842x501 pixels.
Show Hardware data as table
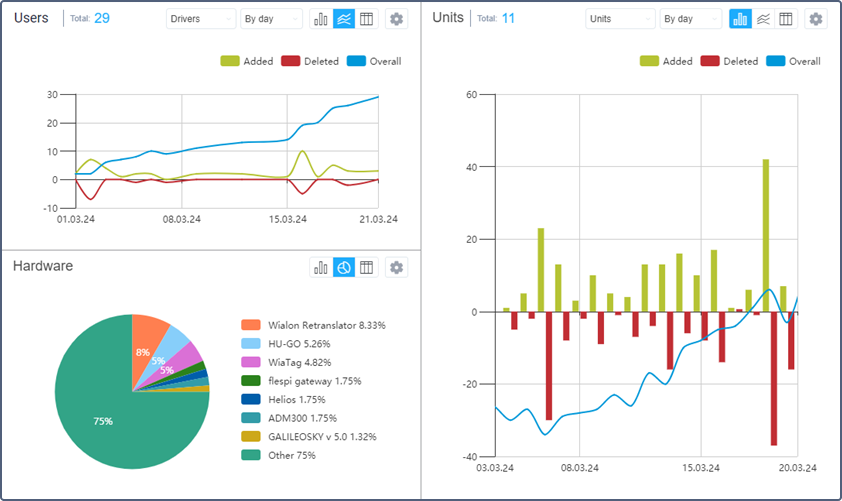pyautogui.click(x=367, y=267)
